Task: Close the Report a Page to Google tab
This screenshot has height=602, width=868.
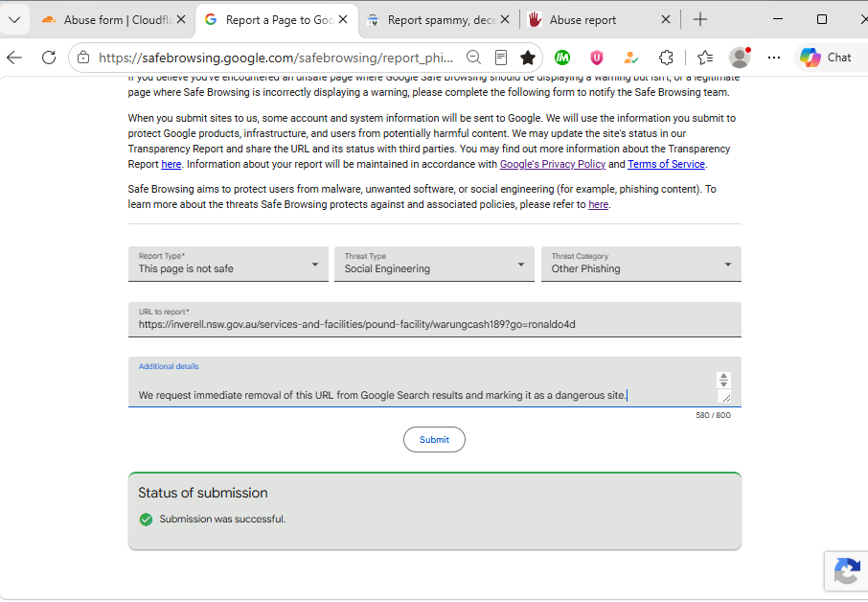Action: 343,19
